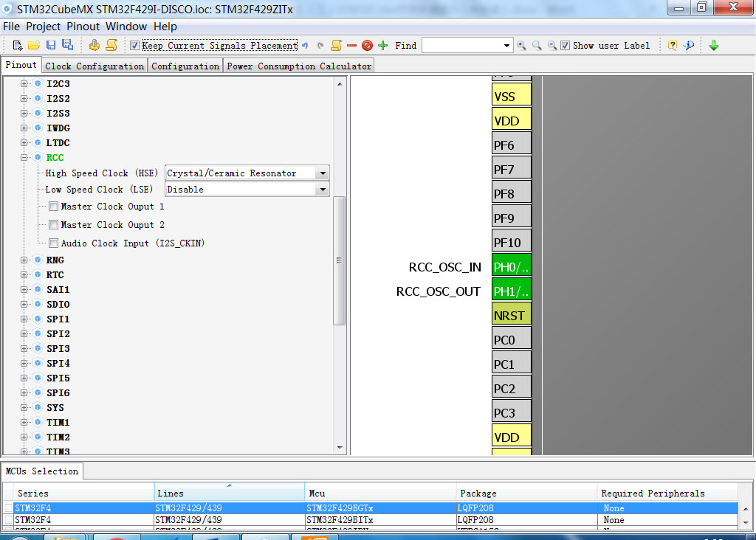Sort by the Package column header

click(x=526, y=494)
